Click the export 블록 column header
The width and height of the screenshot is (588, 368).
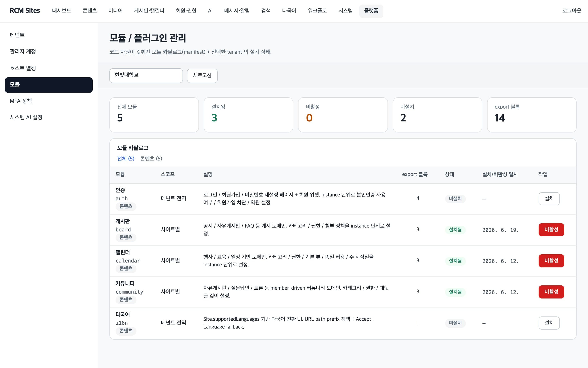click(414, 174)
